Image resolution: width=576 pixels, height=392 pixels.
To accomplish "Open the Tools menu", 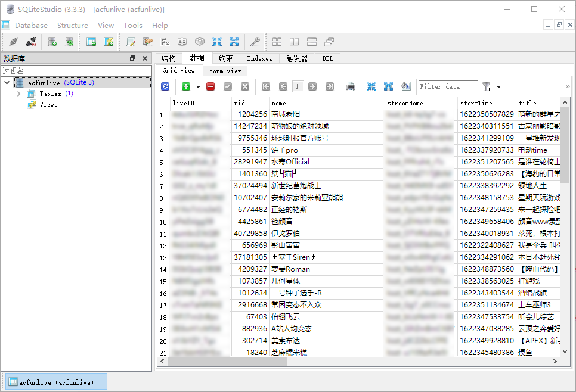I will click(x=132, y=26).
